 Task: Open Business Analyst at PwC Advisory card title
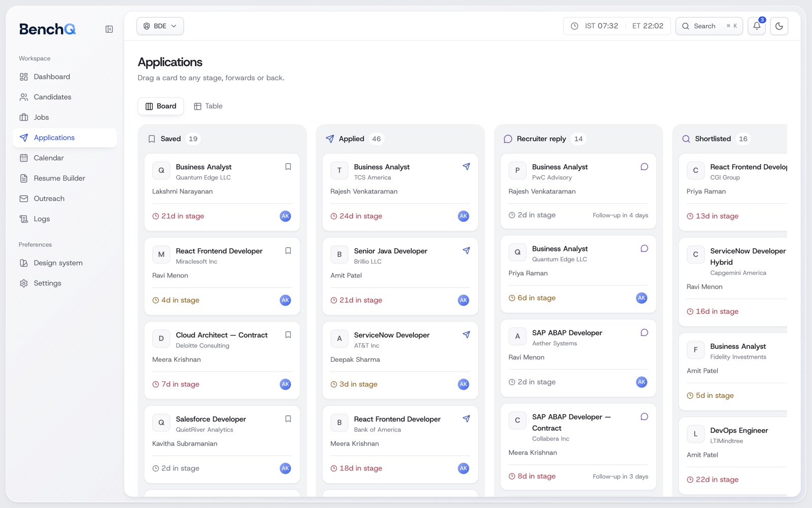point(560,167)
